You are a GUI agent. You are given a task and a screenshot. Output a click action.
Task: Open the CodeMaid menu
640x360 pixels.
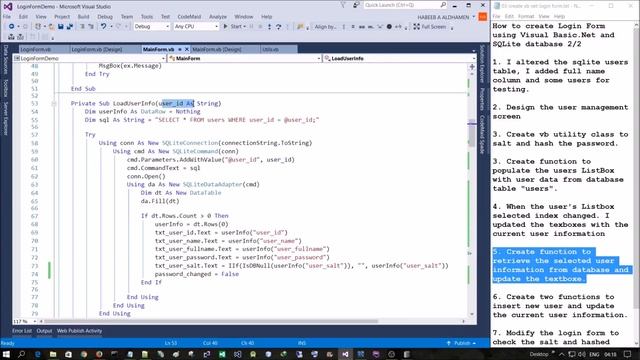[189, 17]
